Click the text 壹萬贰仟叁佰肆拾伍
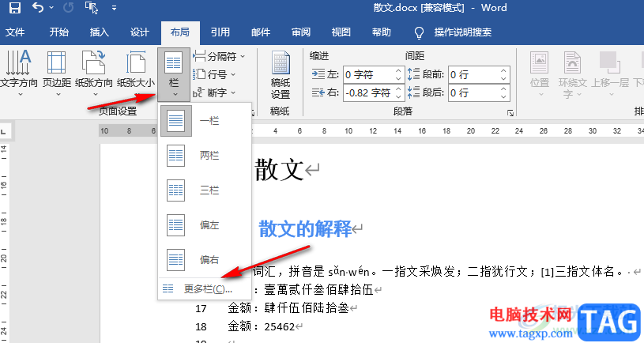This screenshot has height=343, width=644. point(318,289)
